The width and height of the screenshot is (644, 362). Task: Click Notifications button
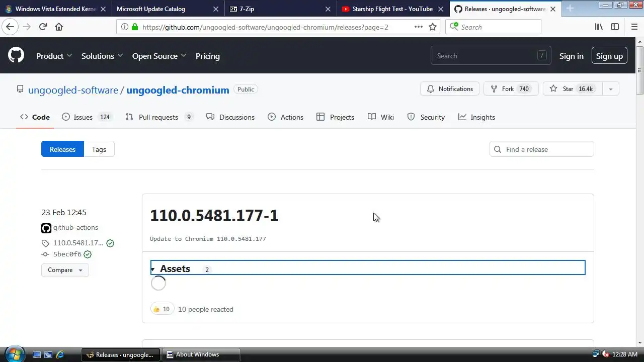(450, 89)
